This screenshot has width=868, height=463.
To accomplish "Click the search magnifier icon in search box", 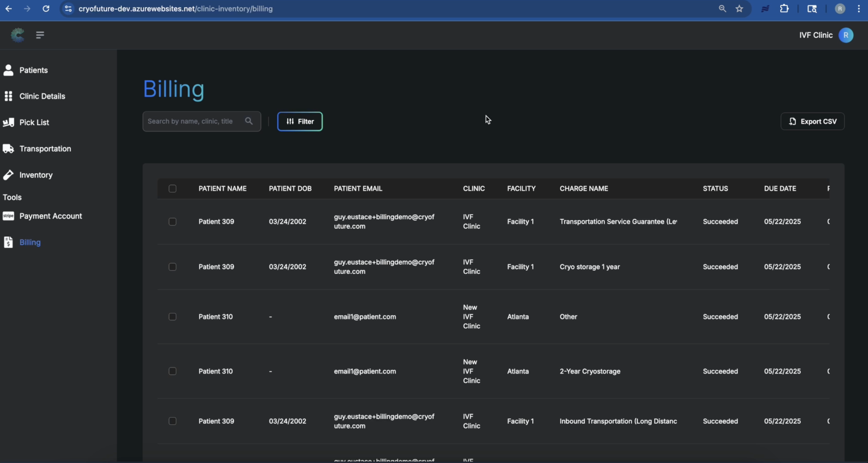I will 249,121.
